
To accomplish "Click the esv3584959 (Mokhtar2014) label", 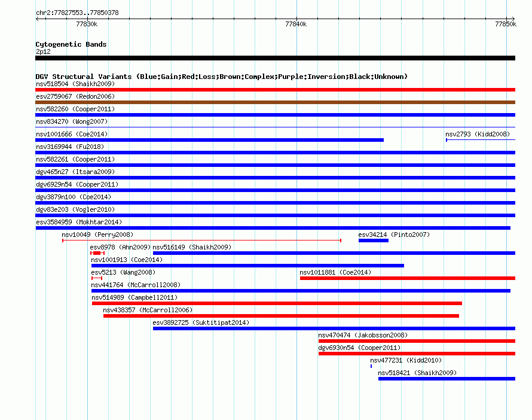I will pyautogui.click(x=79, y=222).
